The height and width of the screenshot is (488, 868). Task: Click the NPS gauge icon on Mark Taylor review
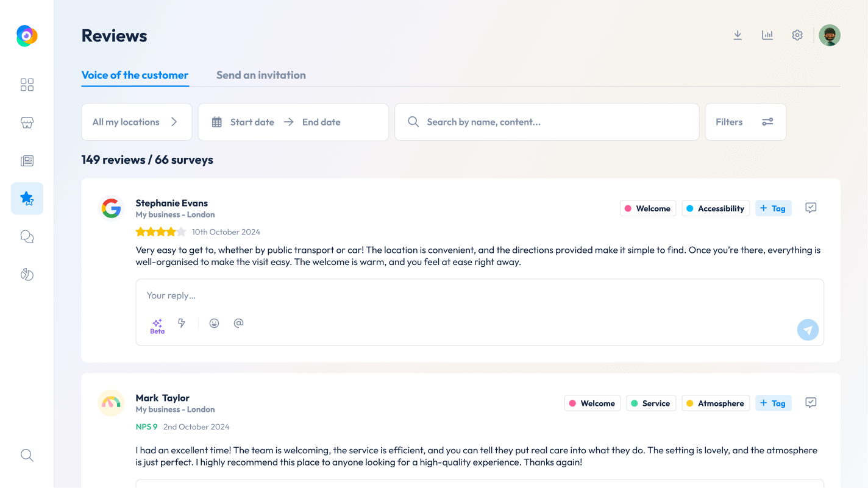(111, 403)
